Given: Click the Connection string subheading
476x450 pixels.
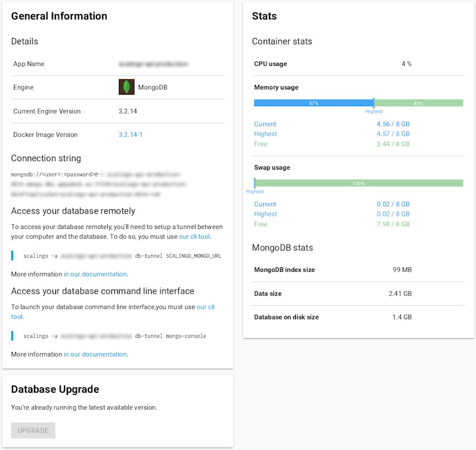Looking at the screenshot, I should (x=46, y=158).
